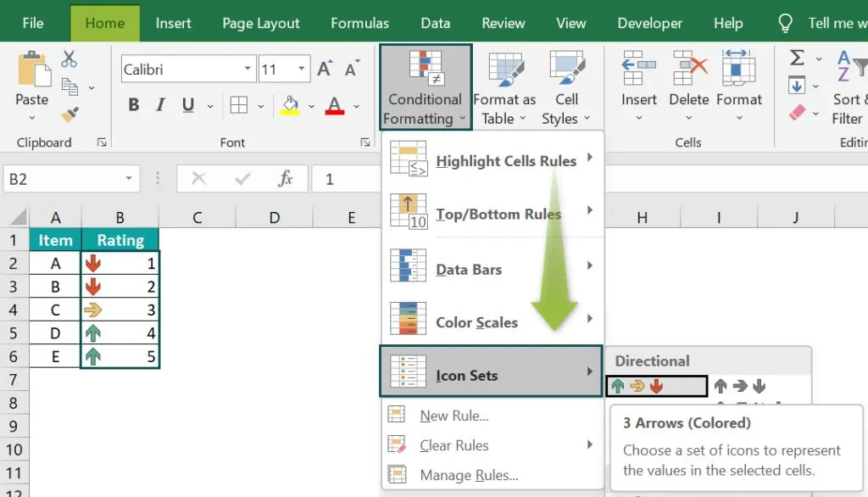Open the Cell Styles dropdown

pyautogui.click(x=566, y=87)
